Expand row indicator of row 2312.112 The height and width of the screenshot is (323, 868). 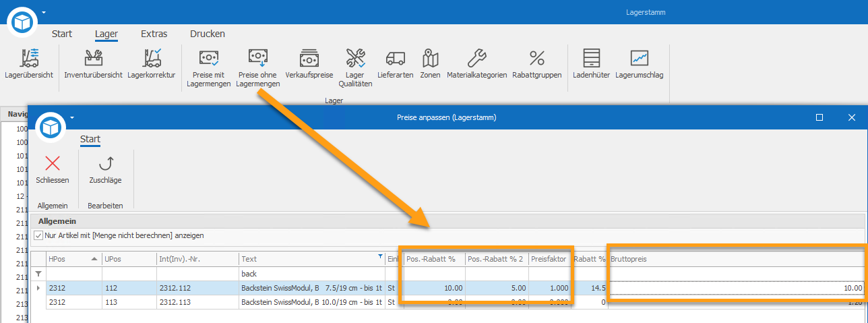click(38, 288)
